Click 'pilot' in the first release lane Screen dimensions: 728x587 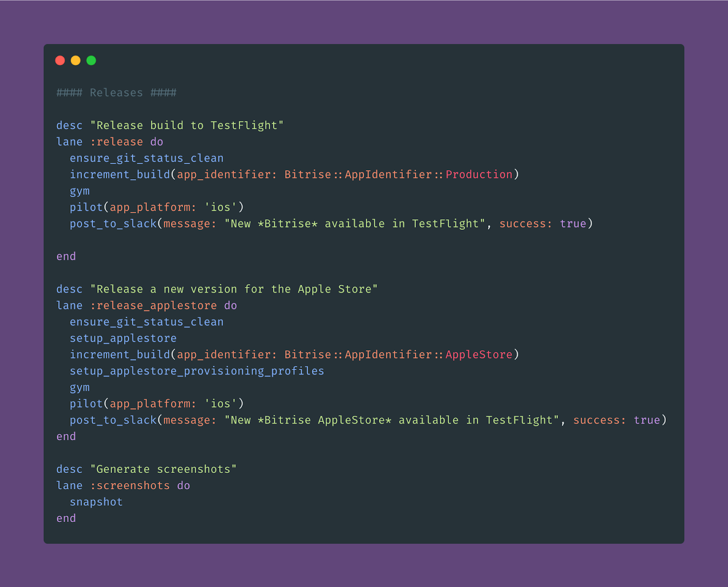(x=86, y=207)
